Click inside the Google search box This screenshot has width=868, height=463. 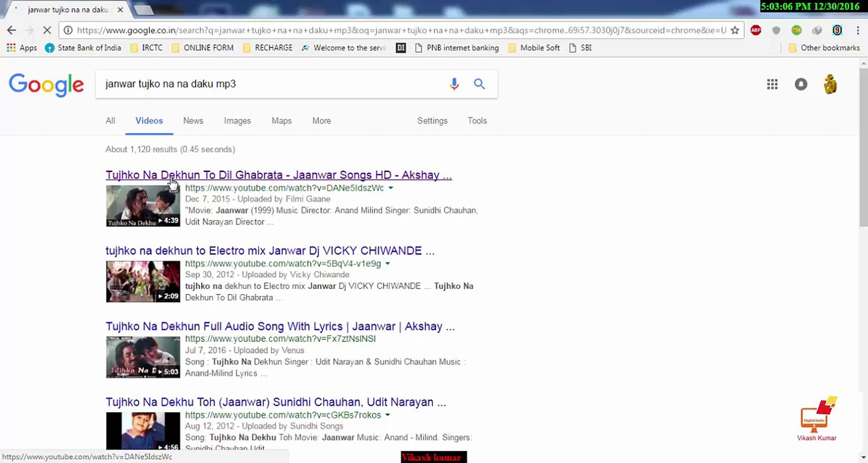pyautogui.click(x=270, y=84)
